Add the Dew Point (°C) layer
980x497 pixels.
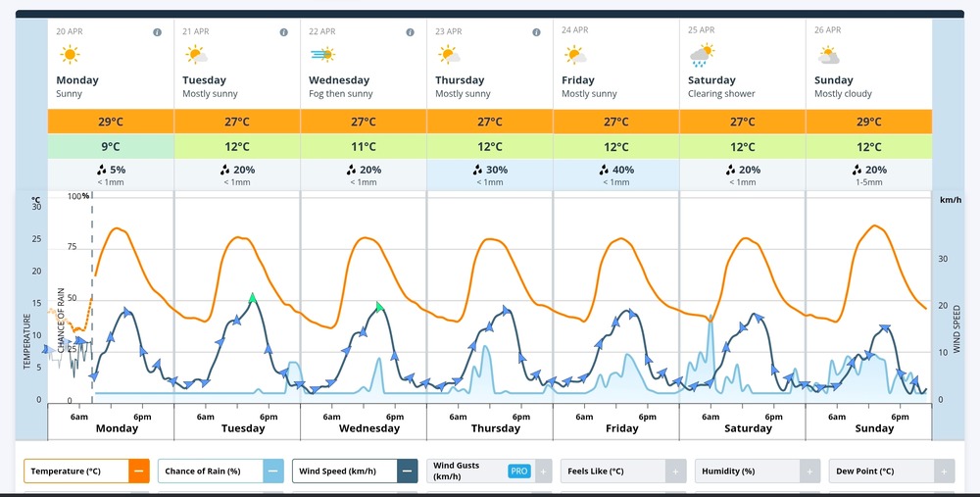pos(945,472)
